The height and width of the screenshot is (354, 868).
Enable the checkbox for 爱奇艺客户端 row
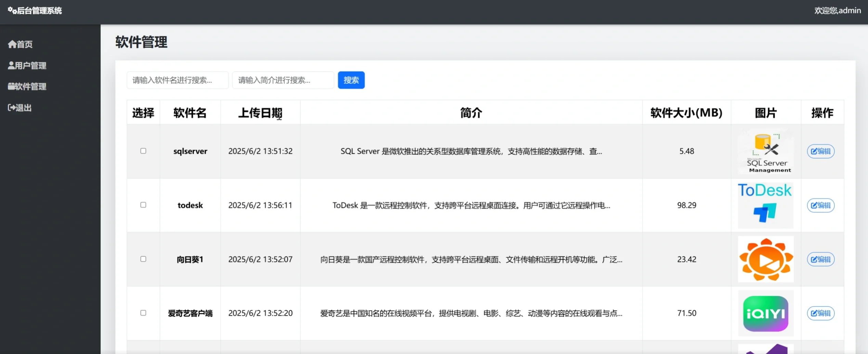click(143, 313)
